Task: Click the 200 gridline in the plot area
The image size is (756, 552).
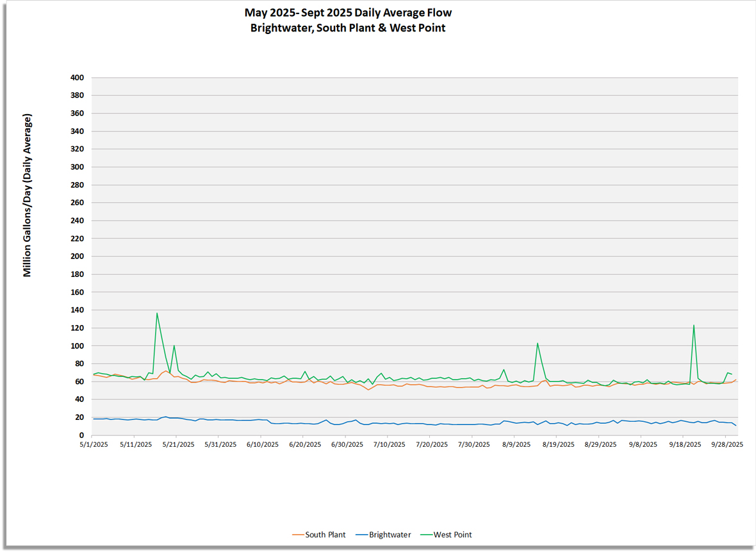Action: (x=384, y=256)
